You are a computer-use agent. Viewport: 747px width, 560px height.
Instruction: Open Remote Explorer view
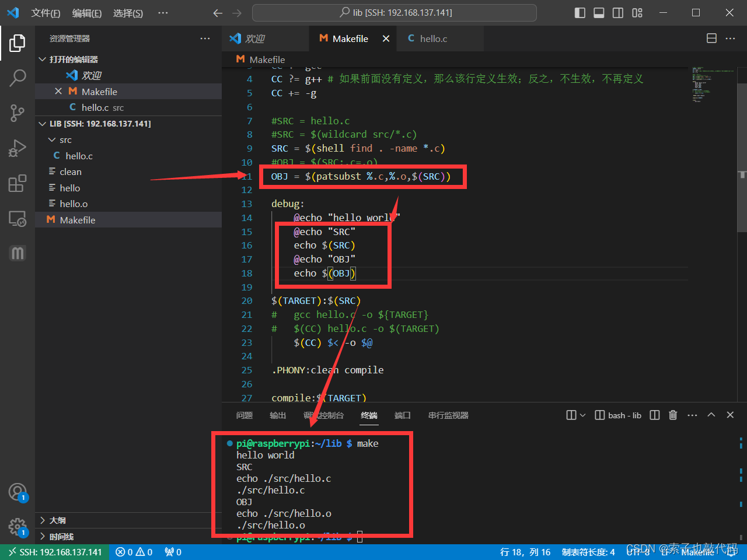pos(18,219)
